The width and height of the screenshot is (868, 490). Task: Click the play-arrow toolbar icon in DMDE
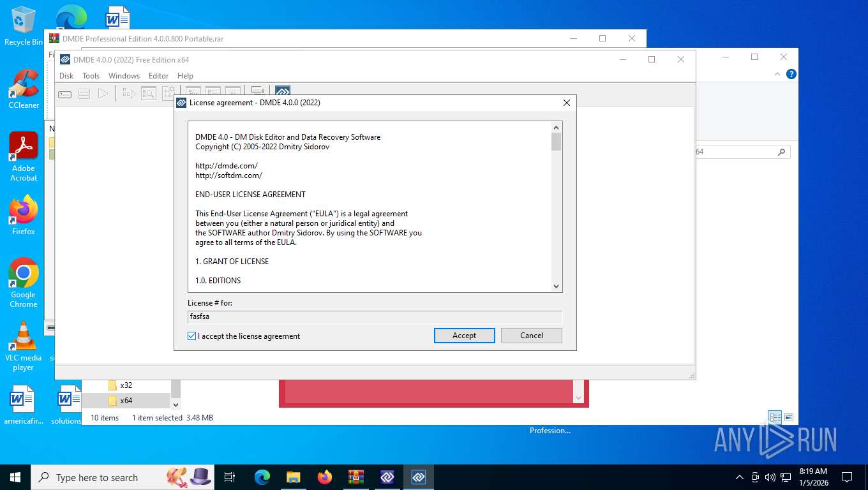(x=103, y=94)
